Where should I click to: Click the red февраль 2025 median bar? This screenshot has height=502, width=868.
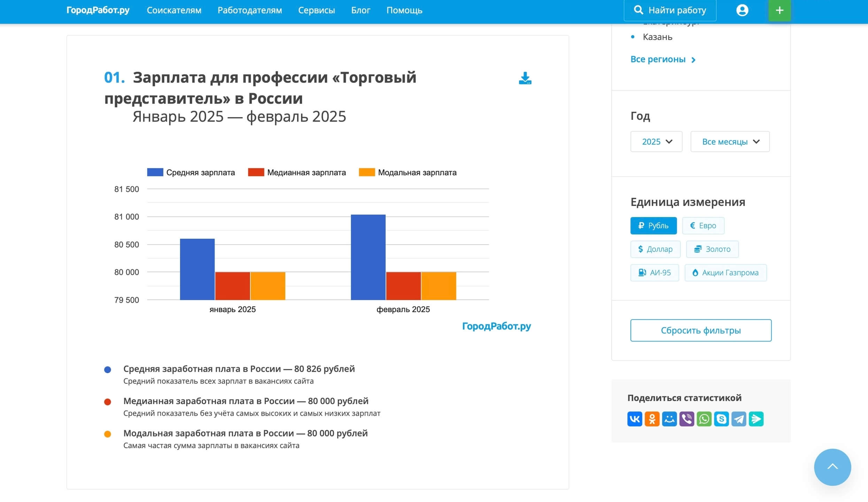(x=403, y=286)
